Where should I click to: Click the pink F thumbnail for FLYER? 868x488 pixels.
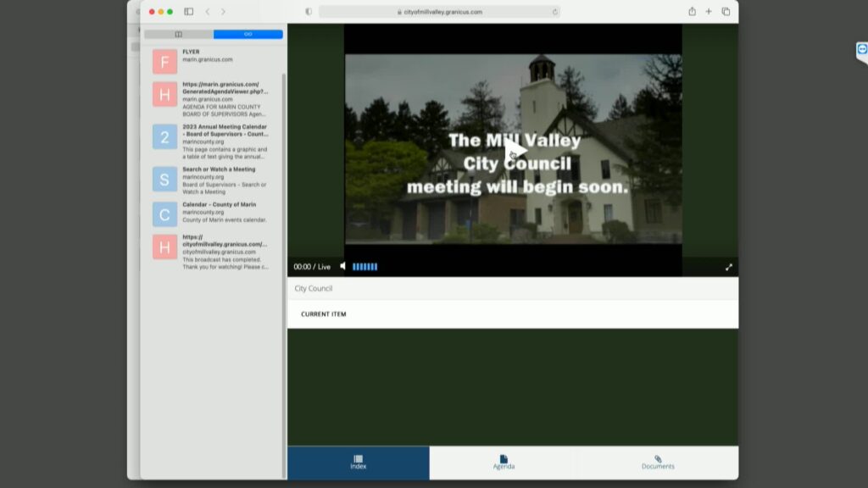[x=165, y=61]
